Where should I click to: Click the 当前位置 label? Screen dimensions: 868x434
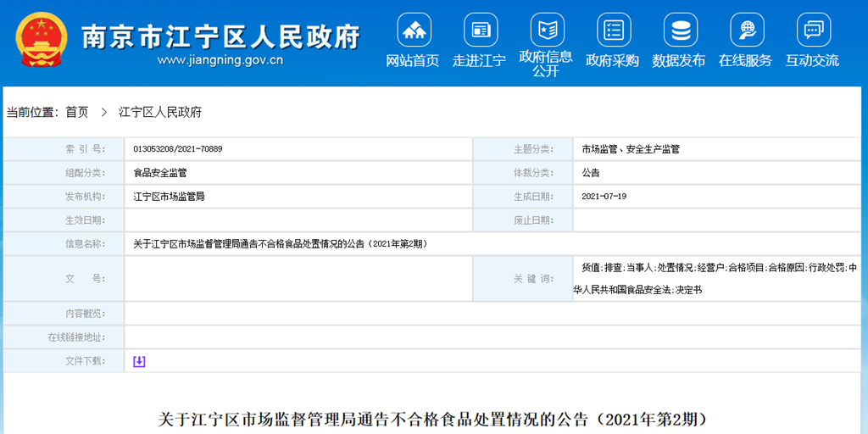point(31,113)
